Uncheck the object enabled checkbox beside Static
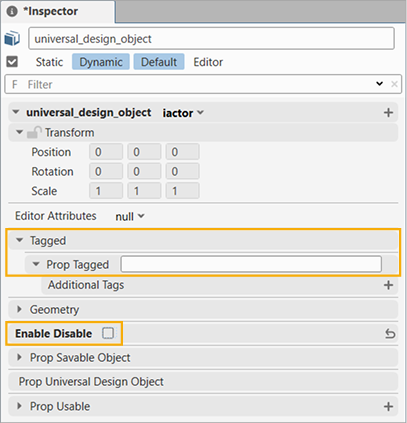This screenshot has height=423, width=407. (12, 62)
